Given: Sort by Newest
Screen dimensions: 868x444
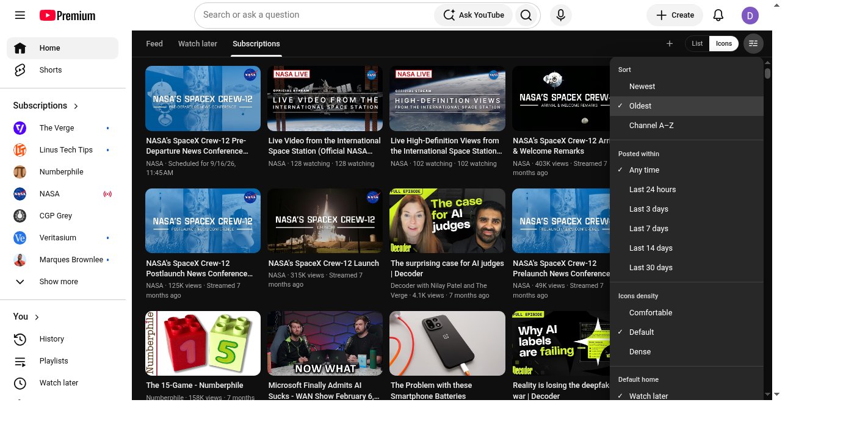Looking at the screenshot, I should (x=687, y=87).
